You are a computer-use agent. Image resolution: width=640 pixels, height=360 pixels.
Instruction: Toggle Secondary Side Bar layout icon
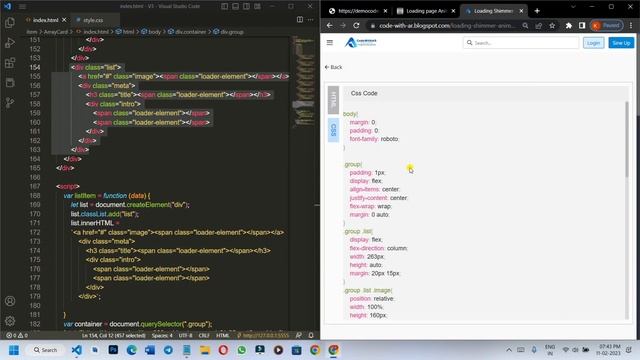click(x=247, y=6)
